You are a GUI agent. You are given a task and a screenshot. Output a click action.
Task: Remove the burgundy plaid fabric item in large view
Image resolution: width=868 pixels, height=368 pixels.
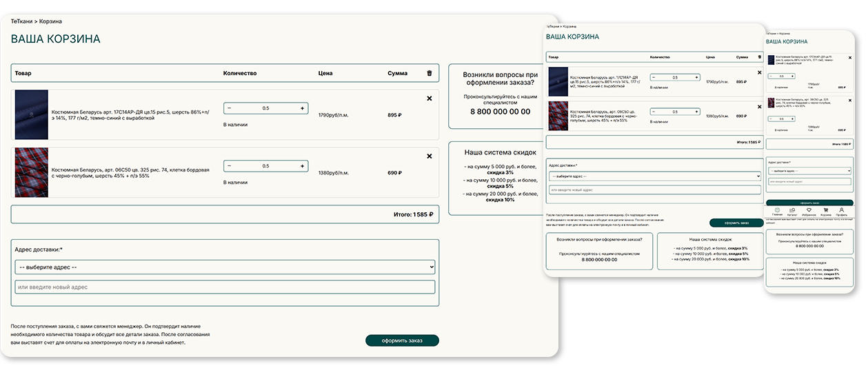pos(430,156)
